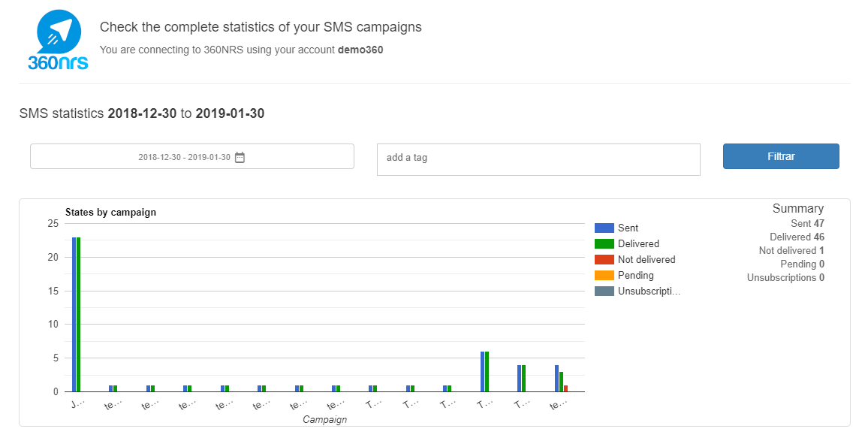Viewport: 868px width, 438px height.
Task: Click the green Delivered legend swatch
Action: point(604,244)
